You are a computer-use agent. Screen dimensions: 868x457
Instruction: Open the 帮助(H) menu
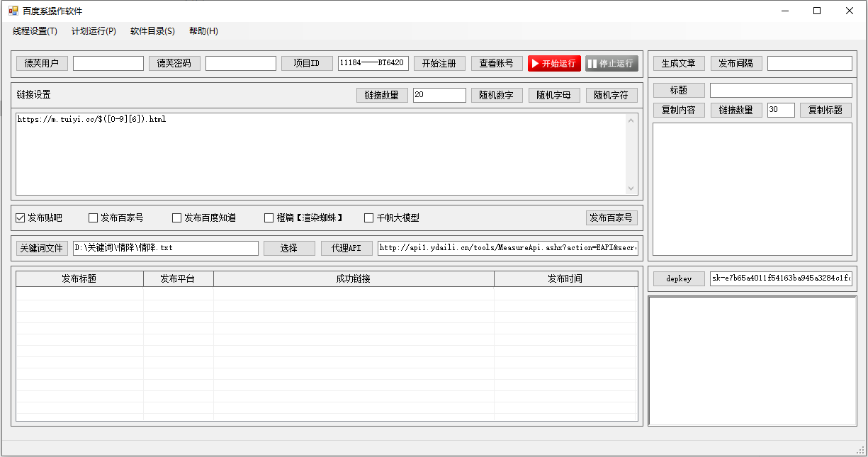tap(203, 31)
